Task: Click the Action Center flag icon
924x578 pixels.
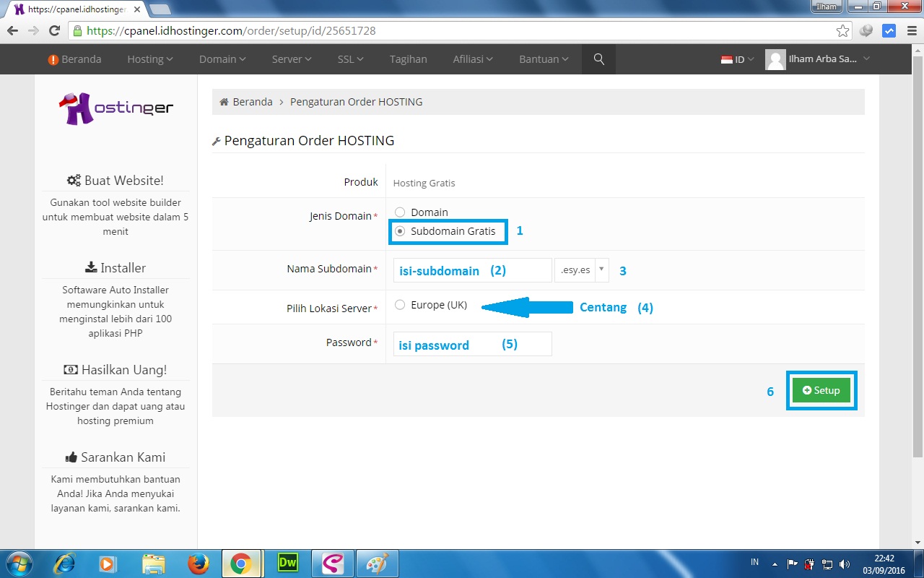Action: coord(793,564)
